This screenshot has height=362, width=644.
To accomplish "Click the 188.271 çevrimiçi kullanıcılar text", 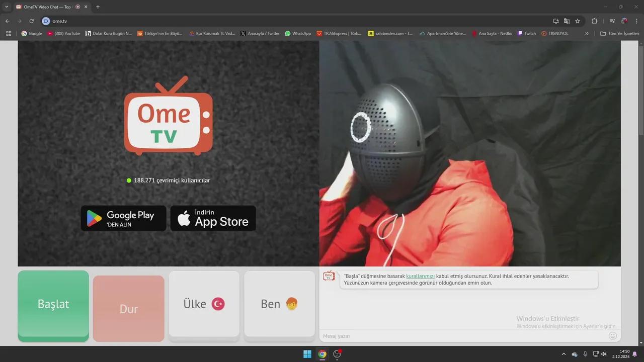I will point(172,180).
